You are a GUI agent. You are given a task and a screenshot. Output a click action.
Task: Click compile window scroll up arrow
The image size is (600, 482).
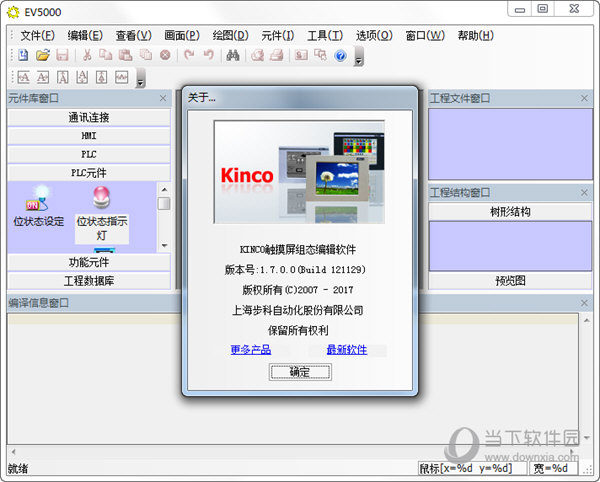587,320
